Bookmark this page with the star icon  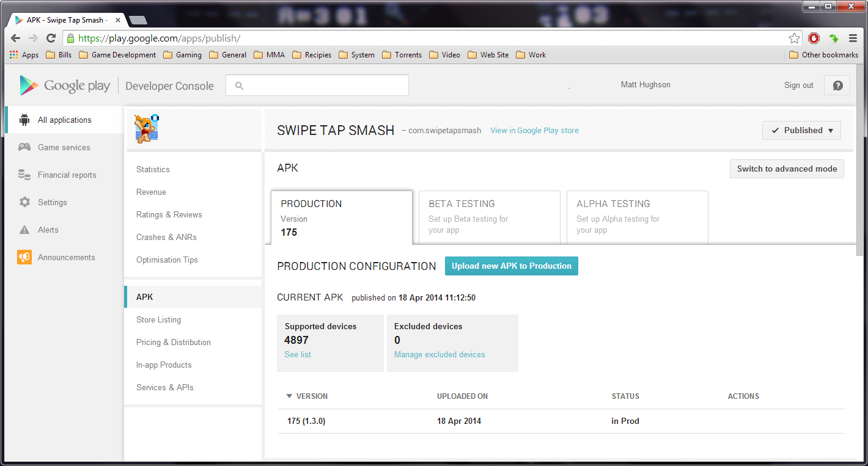pyautogui.click(x=794, y=38)
